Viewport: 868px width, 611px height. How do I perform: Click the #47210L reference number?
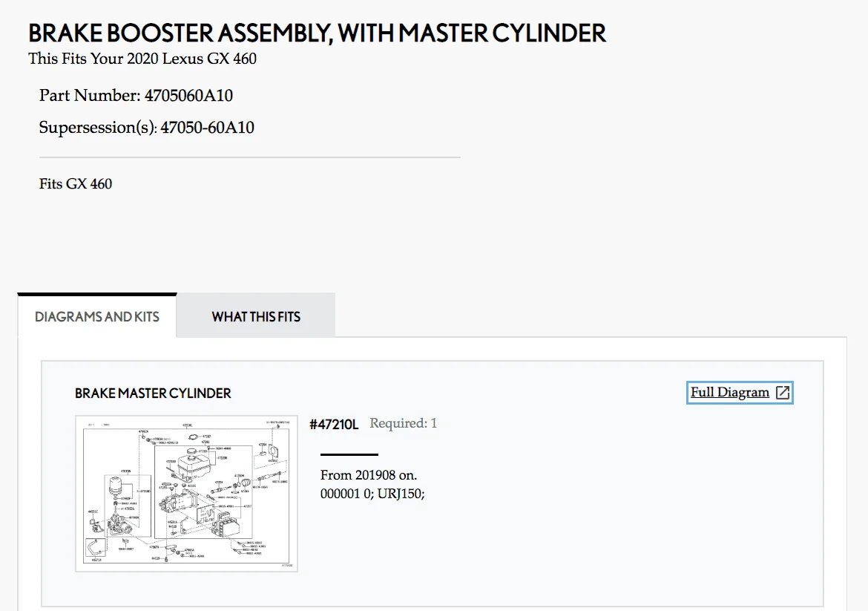[x=334, y=424]
